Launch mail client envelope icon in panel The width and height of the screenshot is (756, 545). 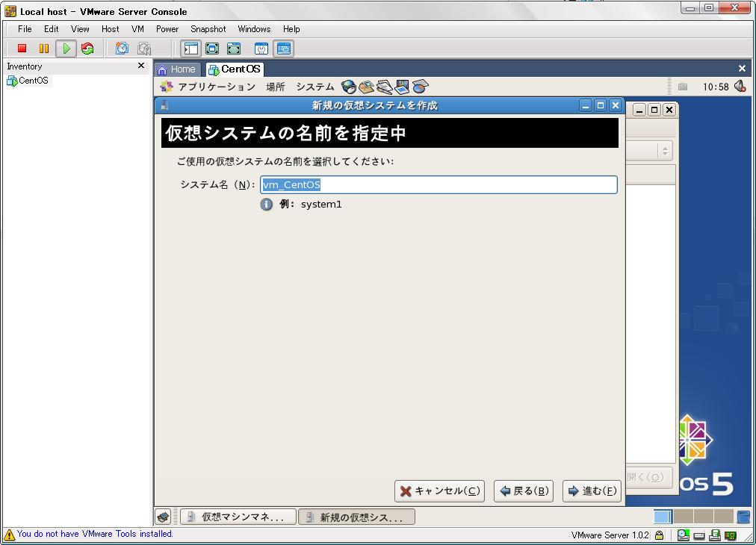[x=367, y=87]
